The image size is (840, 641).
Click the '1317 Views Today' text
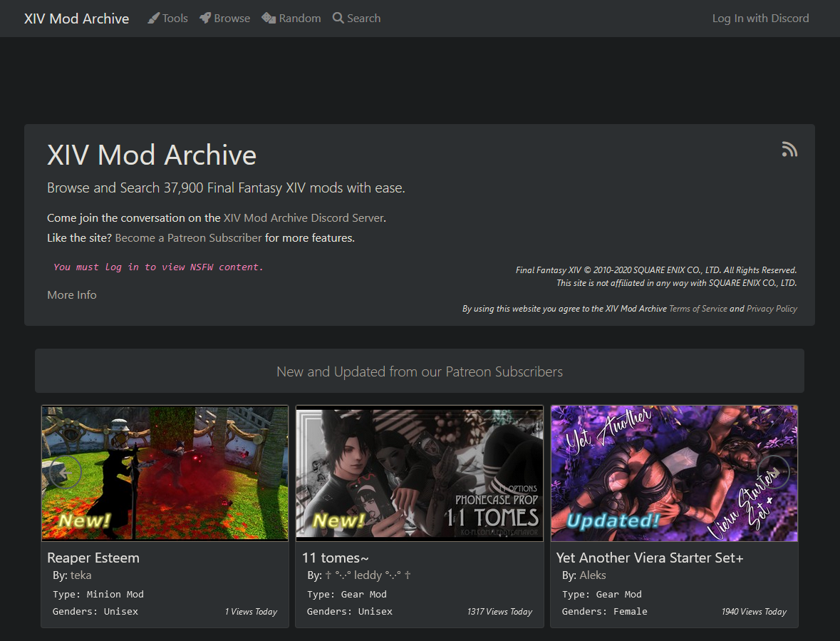[500, 612]
